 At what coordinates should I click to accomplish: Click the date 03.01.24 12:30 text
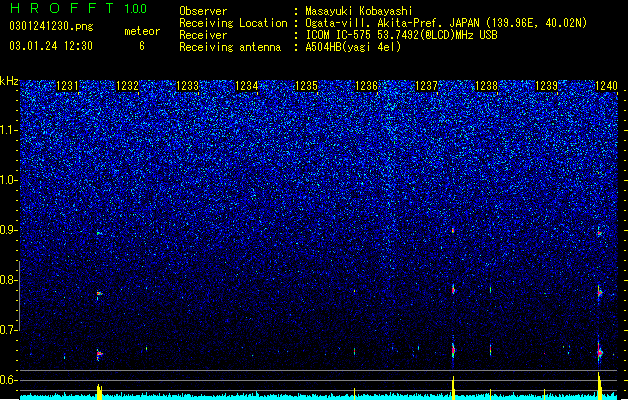pos(51,46)
